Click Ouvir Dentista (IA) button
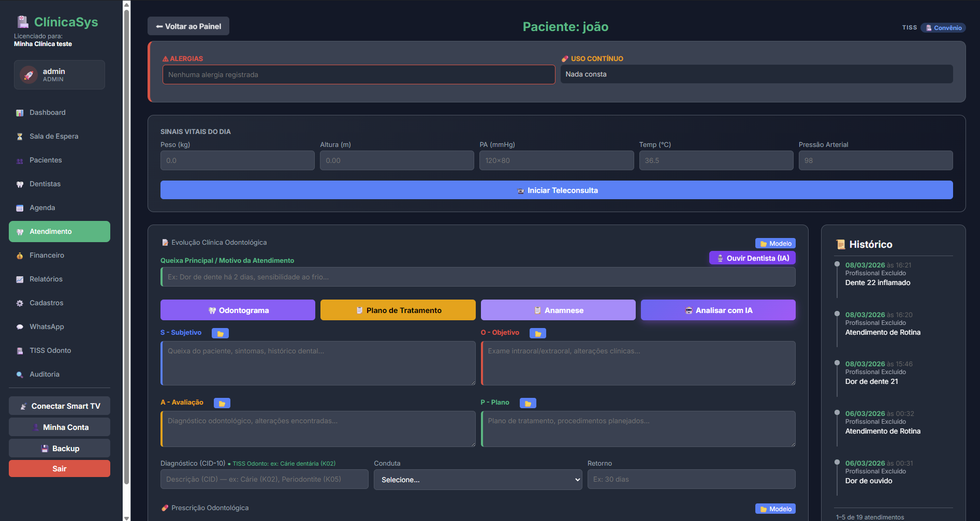980x521 pixels. pyautogui.click(x=752, y=258)
